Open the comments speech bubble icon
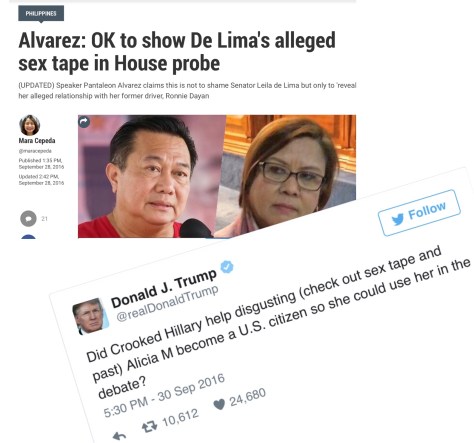The width and height of the screenshot is (474, 443). pos(28,219)
